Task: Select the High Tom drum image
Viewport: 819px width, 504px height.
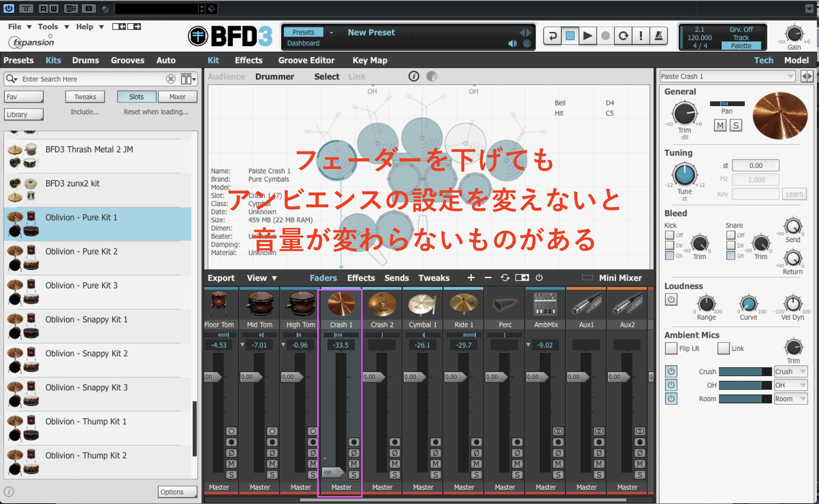Action: [301, 303]
